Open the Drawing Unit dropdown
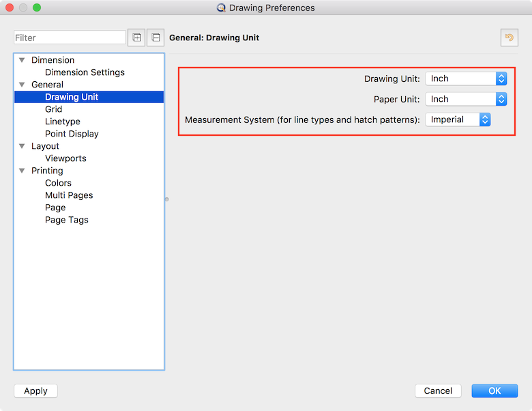Viewport: 532px width, 411px height. click(x=466, y=79)
